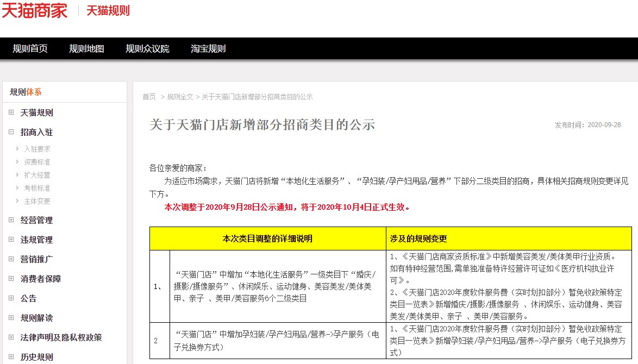638x364 pixels.
Task: Click the greeting 各位亲爱的商家
Action: (x=178, y=168)
